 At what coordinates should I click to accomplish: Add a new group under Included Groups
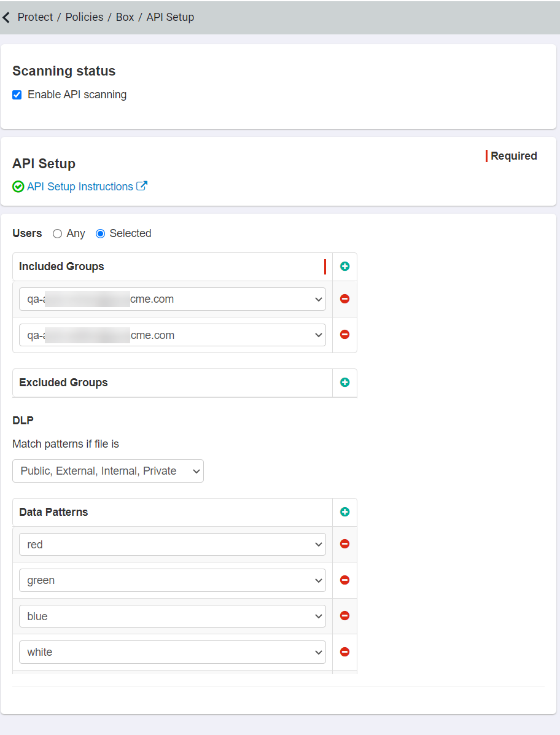pyautogui.click(x=344, y=266)
